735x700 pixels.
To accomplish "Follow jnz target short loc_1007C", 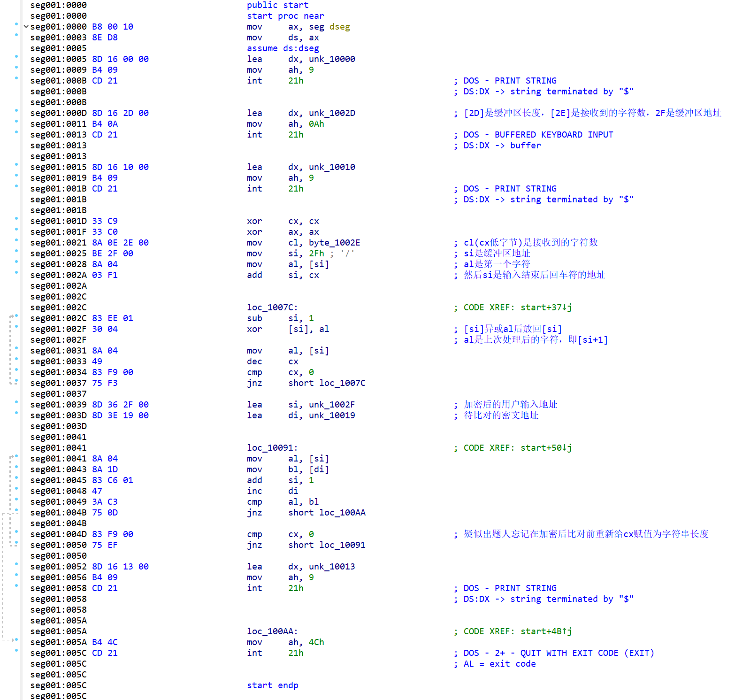I will click(342, 383).
